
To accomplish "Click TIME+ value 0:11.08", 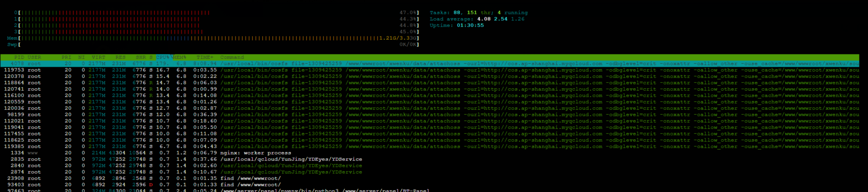I will coord(205,134).
